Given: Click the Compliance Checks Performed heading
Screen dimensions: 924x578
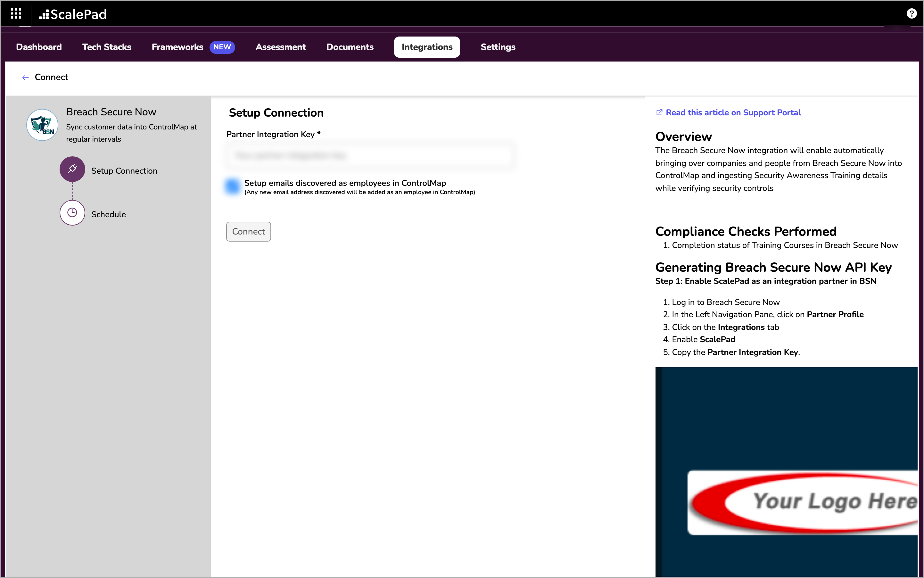Looking at the screenshot, I should [746, 231].
